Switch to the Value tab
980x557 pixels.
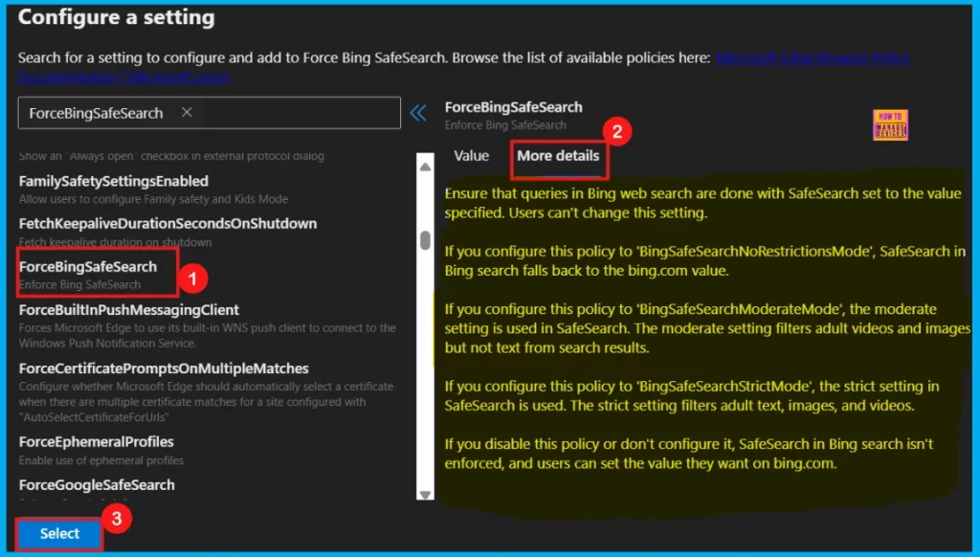(x=471, y=156)
